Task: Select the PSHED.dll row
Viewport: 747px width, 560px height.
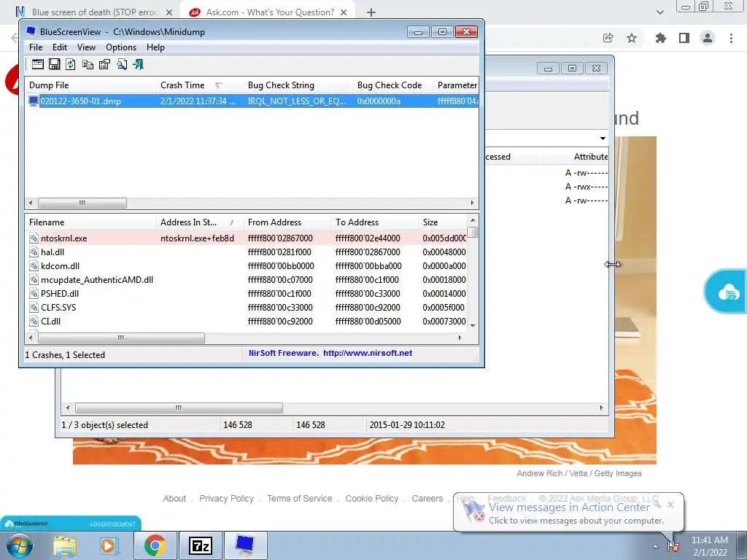Action: point(247,293)
